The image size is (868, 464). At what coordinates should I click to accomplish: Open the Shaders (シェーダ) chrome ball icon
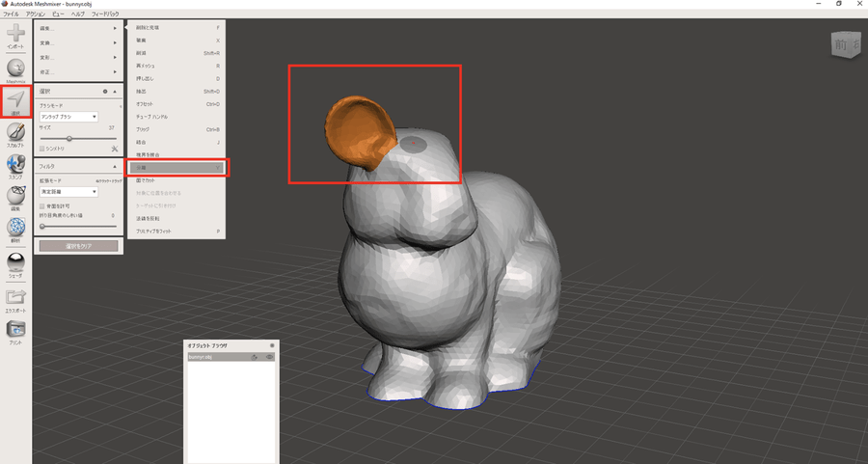[15, 261]
